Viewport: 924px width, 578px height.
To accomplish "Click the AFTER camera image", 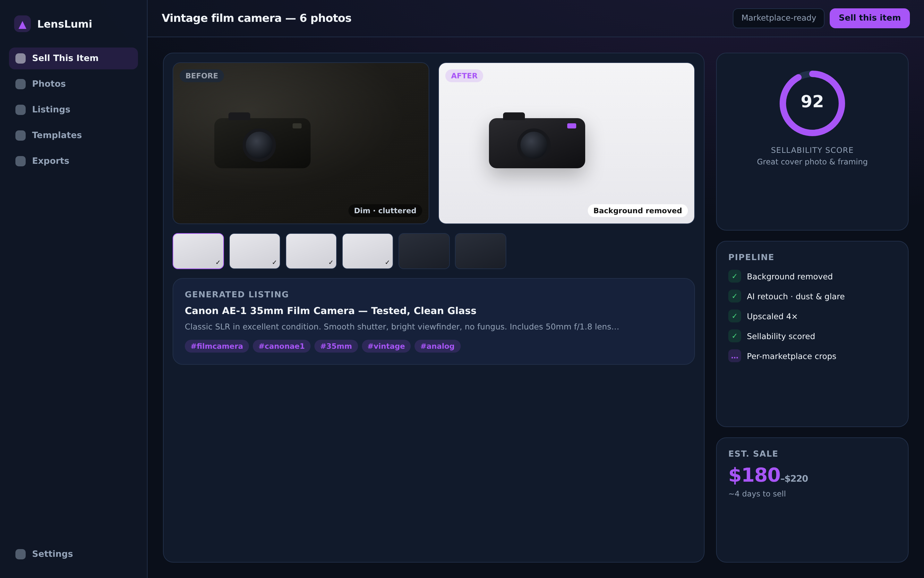I will 567,143.
